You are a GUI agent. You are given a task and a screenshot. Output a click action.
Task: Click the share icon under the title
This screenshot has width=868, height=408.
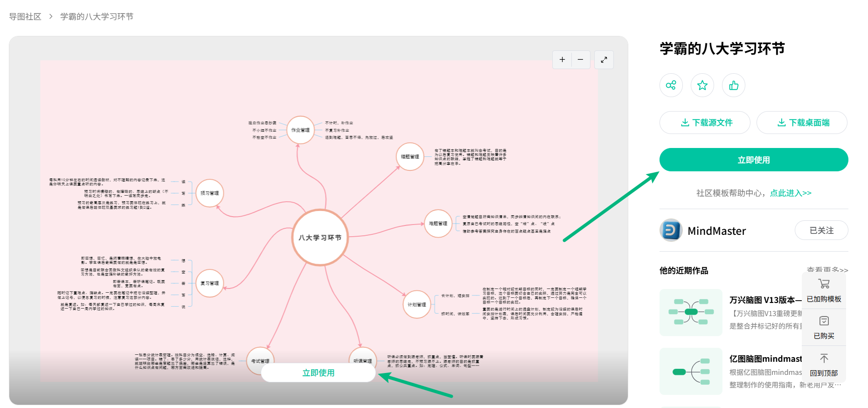671,85
